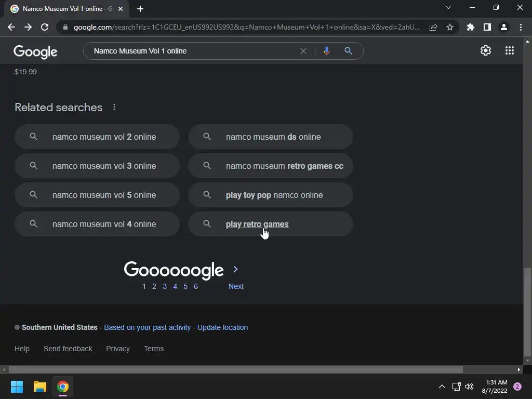Open Chrome profile account icon

(x=504, y=27)
